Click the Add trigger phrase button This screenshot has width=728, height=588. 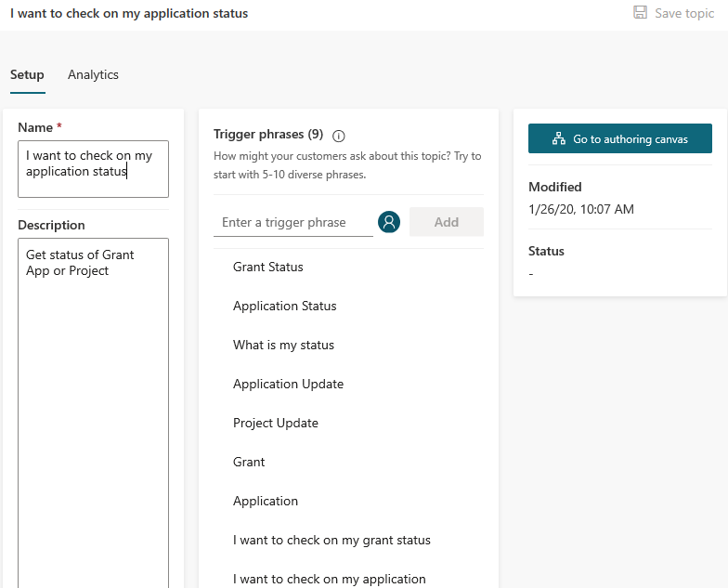point(446,222)
